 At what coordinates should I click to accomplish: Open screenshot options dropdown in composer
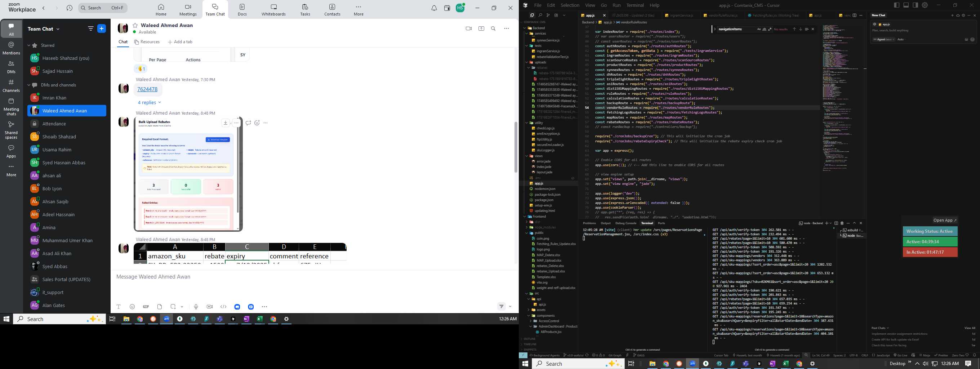(x=182, y=307)
